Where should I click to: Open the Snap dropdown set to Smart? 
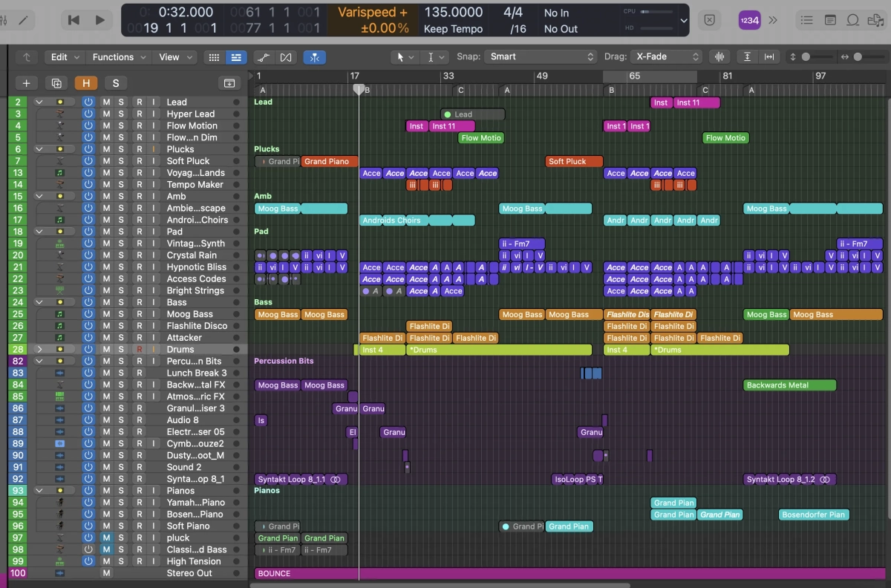(540, 57)
